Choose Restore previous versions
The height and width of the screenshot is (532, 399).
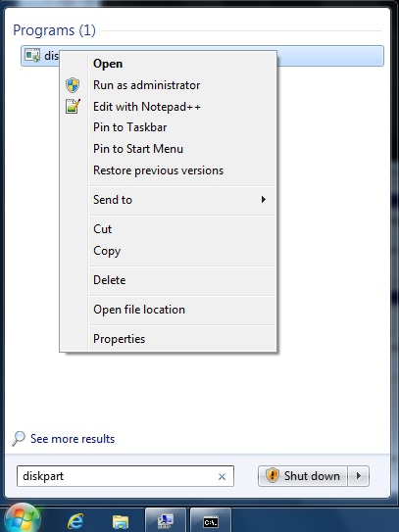point(158,170)
